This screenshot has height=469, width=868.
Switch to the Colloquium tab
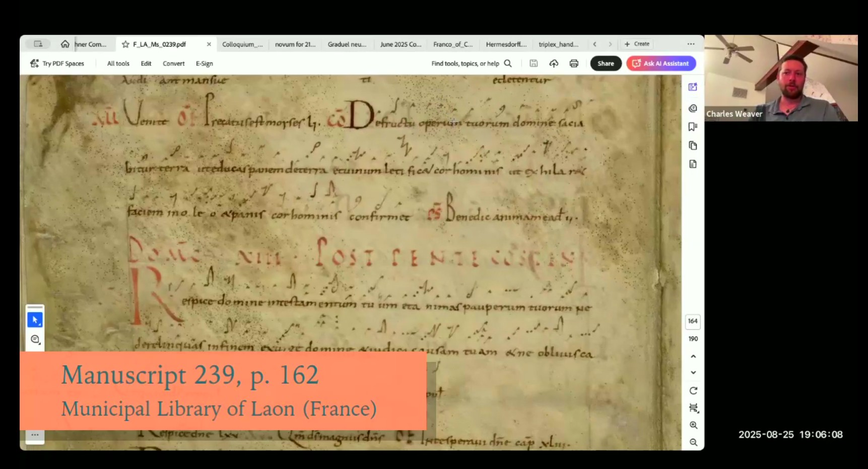pos(242,44)
